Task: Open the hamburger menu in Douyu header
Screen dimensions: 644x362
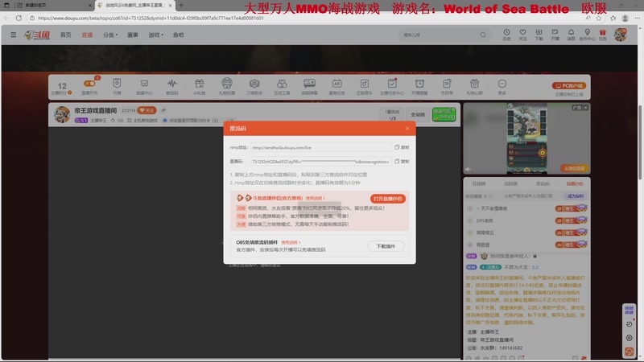Action: coord(13,35)
